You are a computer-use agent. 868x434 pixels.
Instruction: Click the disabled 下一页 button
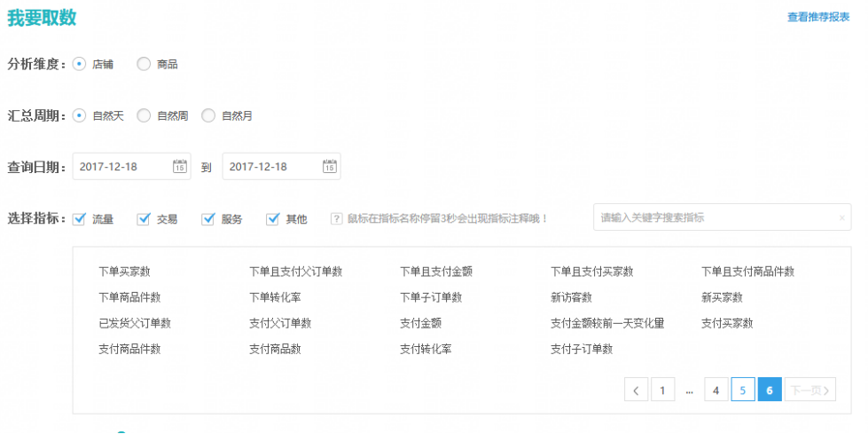click(809, 390)
